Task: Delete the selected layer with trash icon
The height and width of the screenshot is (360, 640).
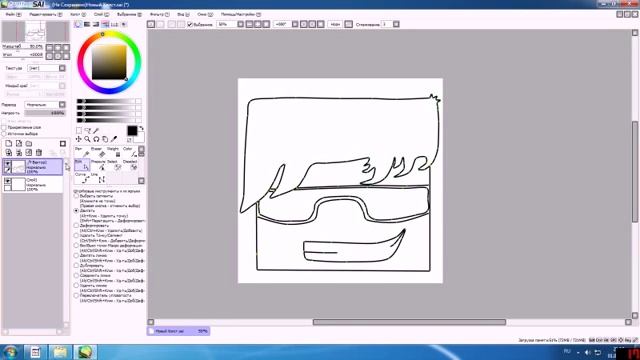Action: point(39,153)
